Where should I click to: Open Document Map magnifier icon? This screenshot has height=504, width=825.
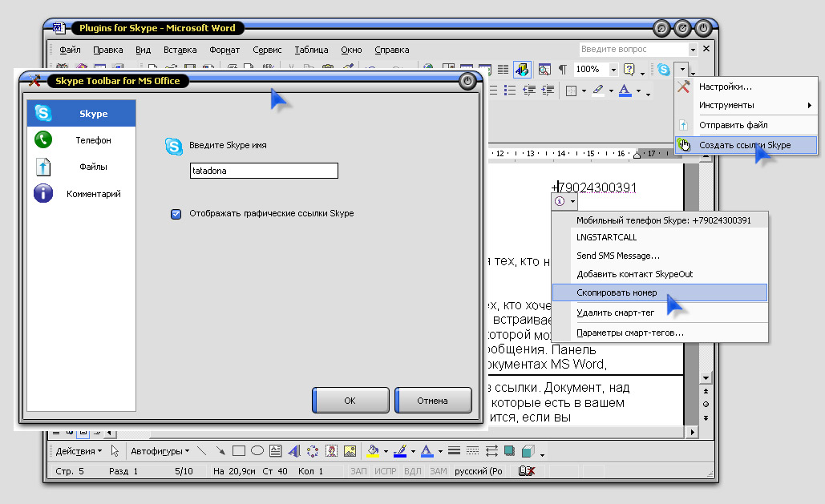coord(544,69)
